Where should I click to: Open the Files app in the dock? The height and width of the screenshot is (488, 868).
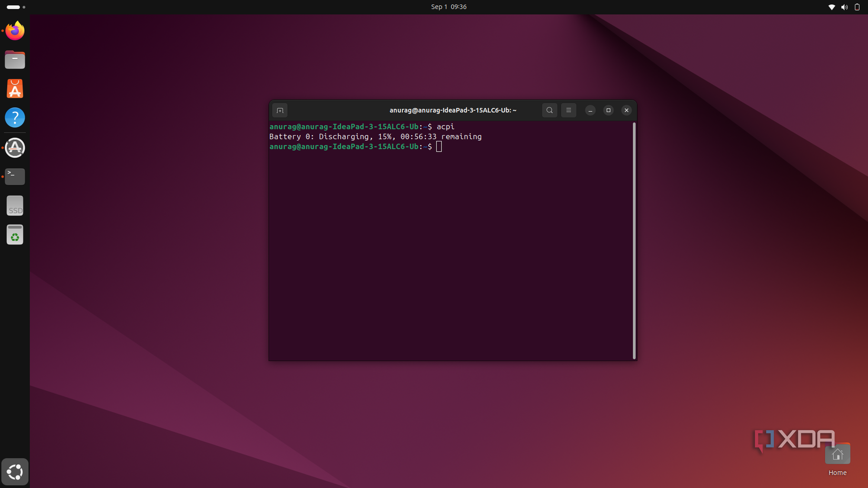click(15, 59)
